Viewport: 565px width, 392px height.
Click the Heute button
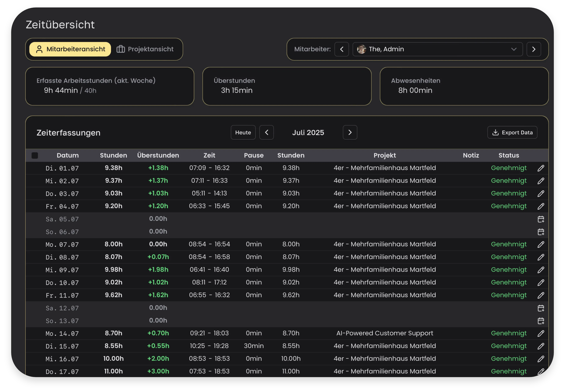pos(243,132)
